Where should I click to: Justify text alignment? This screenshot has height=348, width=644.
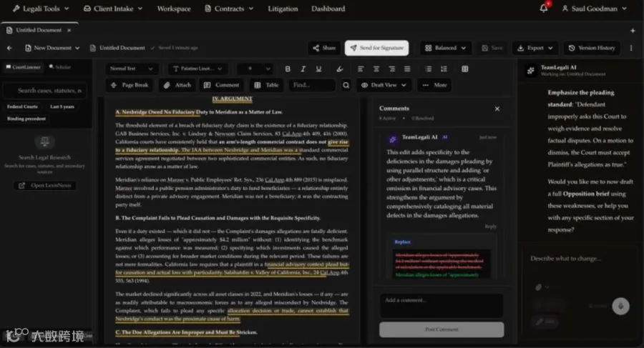407,69
